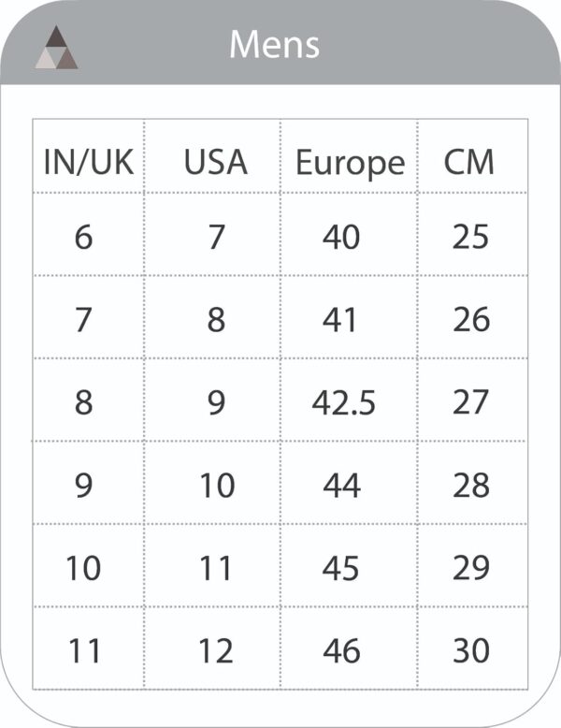The height and width of the screenshot is (728, 561).
Task: Click the Europe column header
Action: [x=351, y=164]
